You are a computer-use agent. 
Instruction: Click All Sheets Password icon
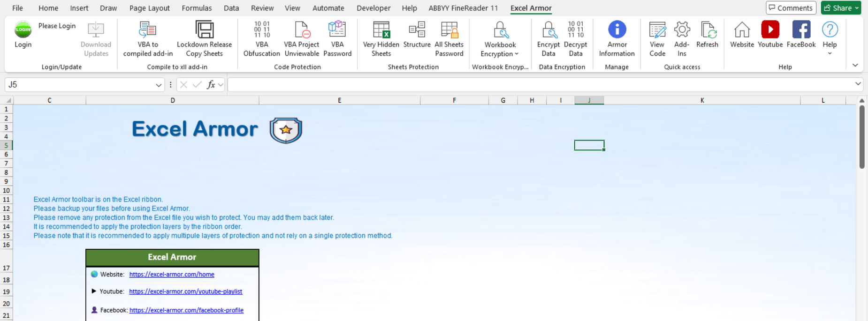pos(449,30)
